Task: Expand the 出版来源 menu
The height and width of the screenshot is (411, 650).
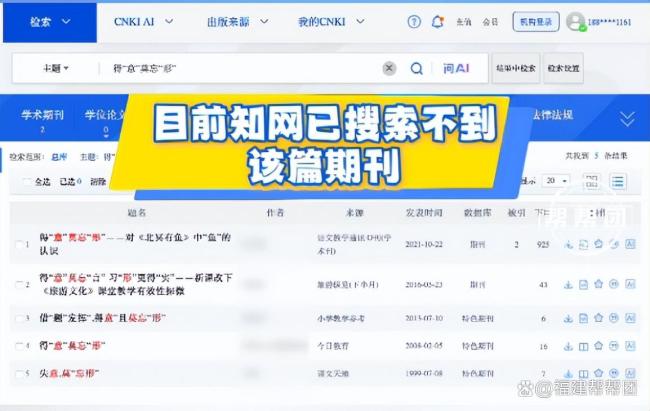Action: pyautogui.click(x=238, y=22)
